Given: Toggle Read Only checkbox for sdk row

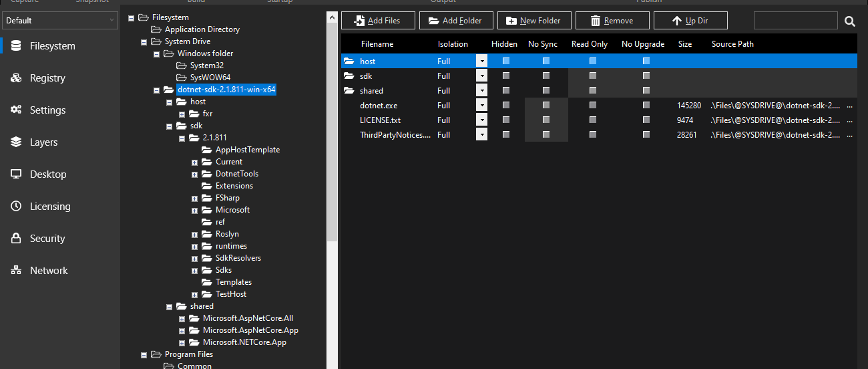Looking at the screenshot, I should [593, 76].
